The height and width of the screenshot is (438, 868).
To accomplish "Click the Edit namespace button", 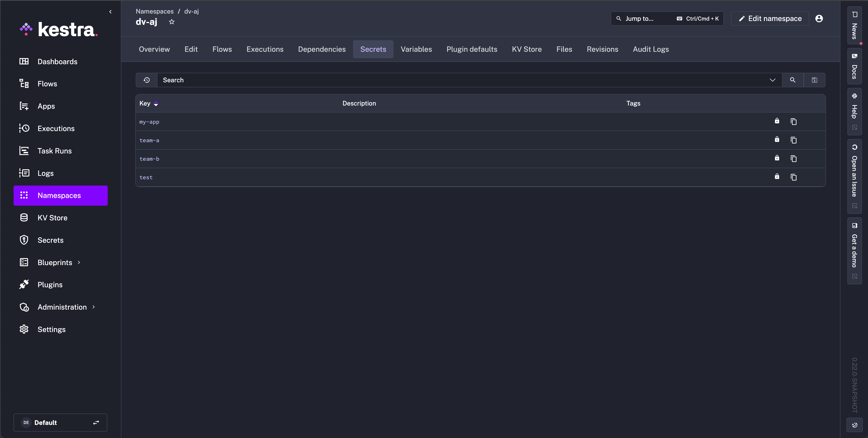I will pos(770,19).
